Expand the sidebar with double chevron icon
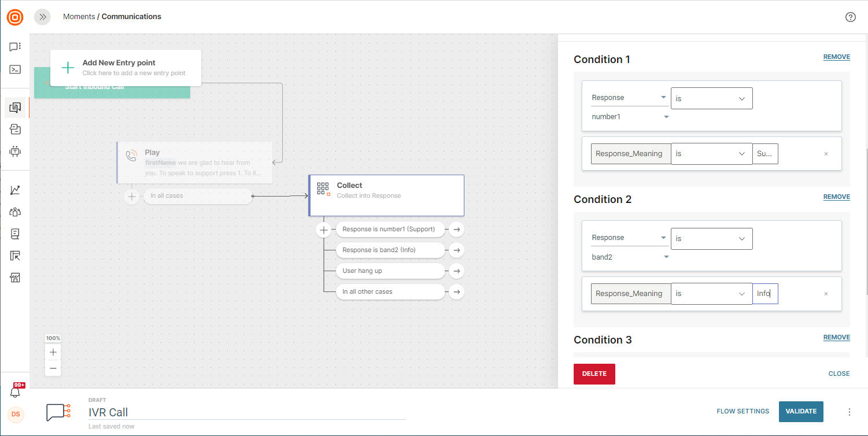 pos(42,17)
